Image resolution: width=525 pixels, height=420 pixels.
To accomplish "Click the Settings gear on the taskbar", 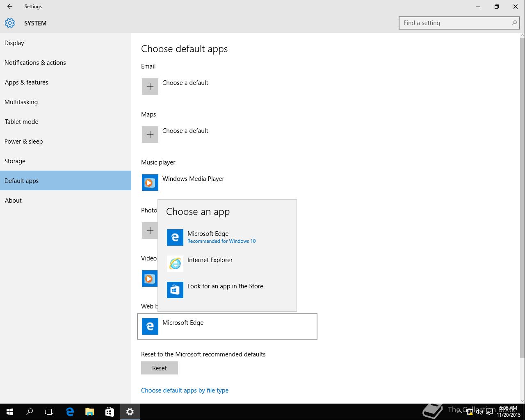I will point(130,412).
